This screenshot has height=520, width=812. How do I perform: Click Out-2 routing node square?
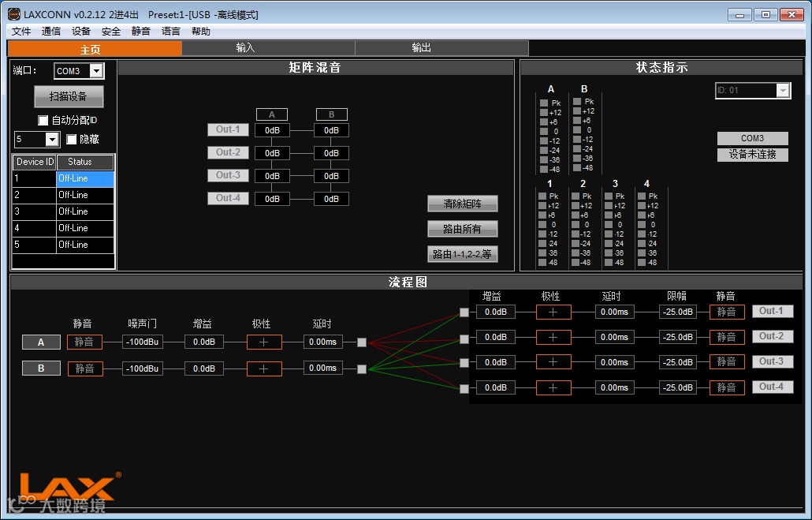point(464,339)
